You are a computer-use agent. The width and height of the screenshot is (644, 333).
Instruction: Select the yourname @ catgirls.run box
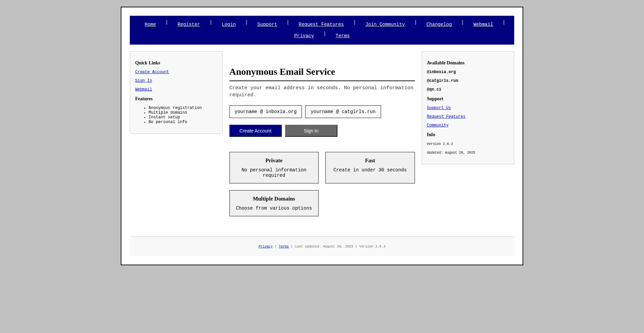tap(343, 112)
